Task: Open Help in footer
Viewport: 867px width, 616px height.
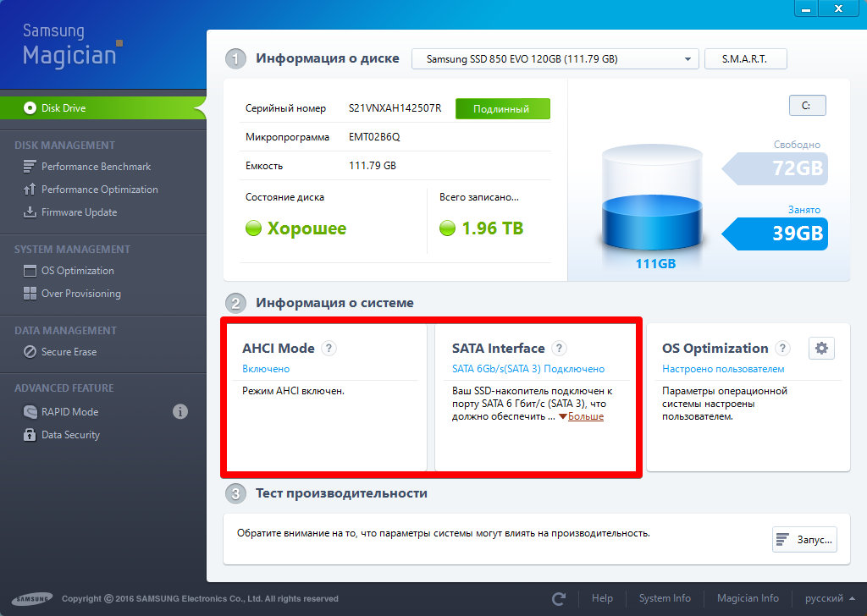Action: pyautogui.click(x=602, y=598)
